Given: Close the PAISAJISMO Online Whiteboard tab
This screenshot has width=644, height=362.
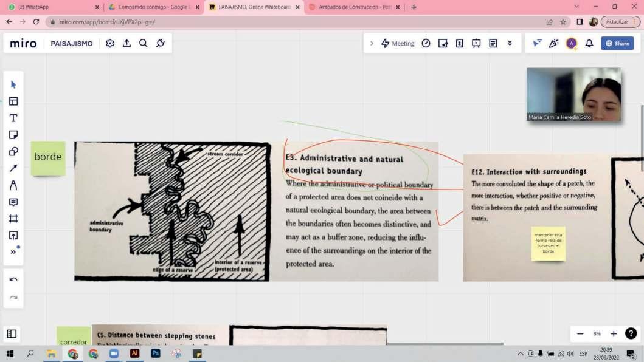Looking at the screenshot, I should point(298,7).
